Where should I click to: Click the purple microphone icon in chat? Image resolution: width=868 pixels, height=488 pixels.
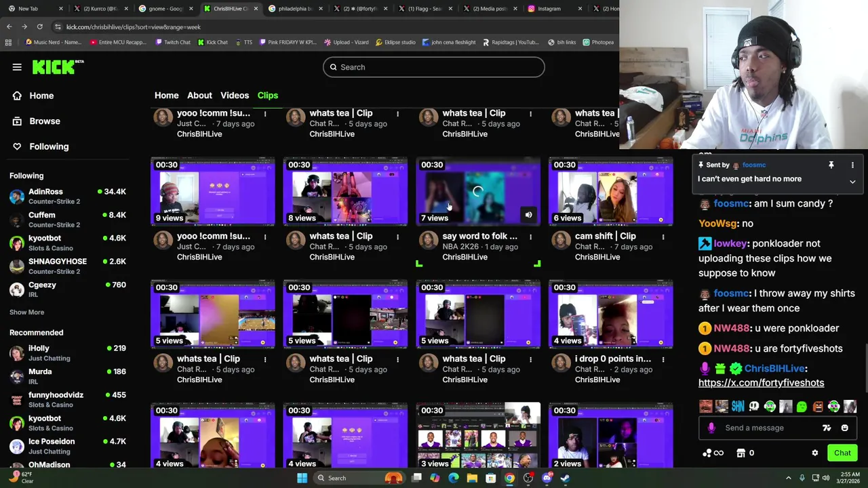711,428
